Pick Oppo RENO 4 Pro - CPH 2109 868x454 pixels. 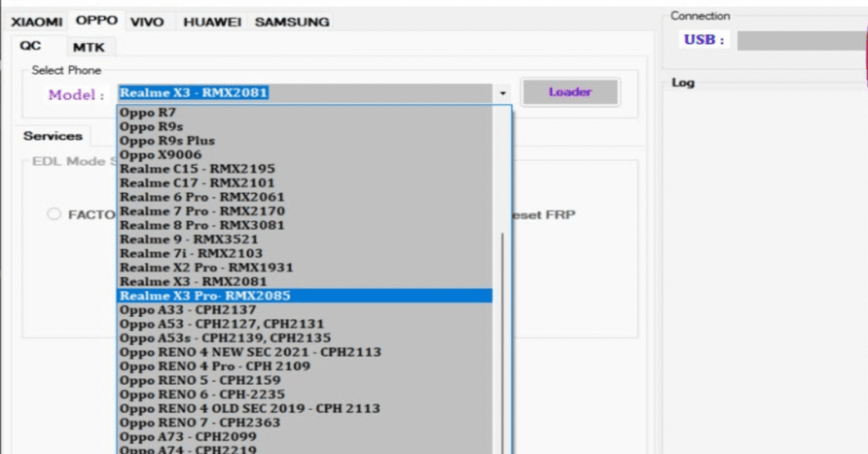tap(305, 366)
